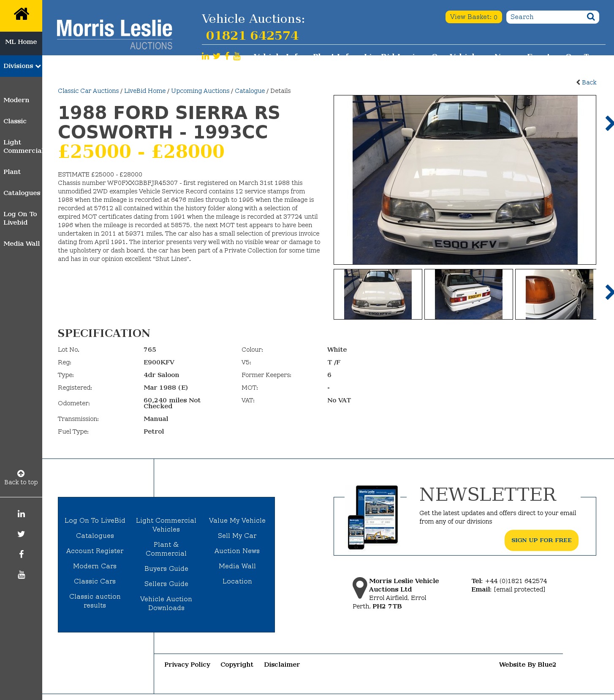
Task: Open Classic Car Auctions breadcrumb
Action: [88, 91]
